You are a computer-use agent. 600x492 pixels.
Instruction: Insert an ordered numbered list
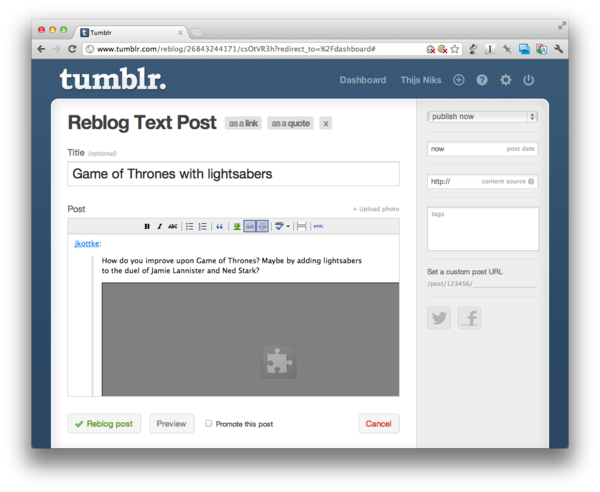(203, 226)
